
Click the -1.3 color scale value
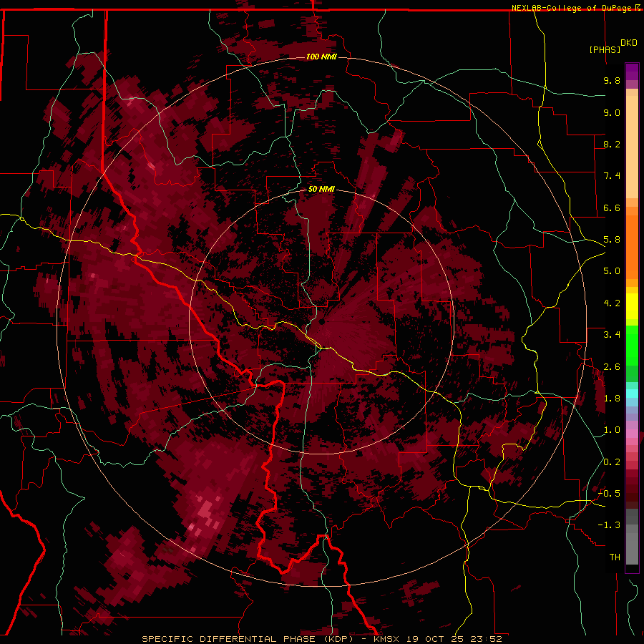click(x=609, y=525)
